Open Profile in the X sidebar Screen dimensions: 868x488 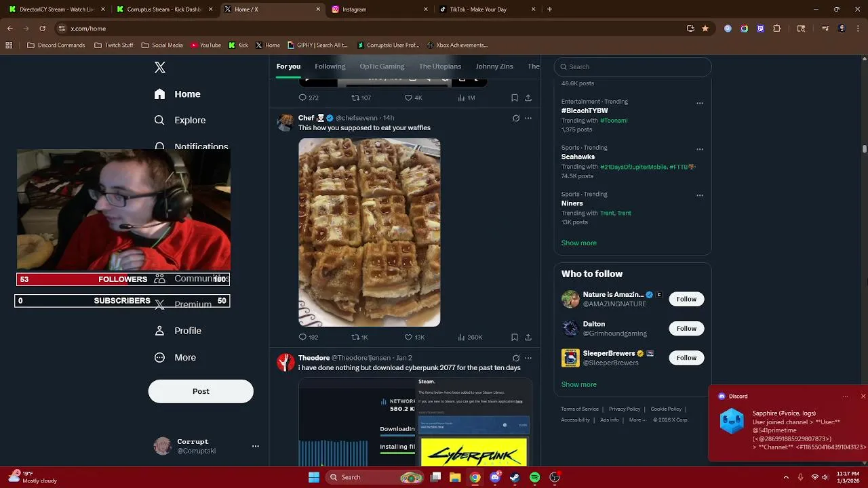click(x=178, y=331)
